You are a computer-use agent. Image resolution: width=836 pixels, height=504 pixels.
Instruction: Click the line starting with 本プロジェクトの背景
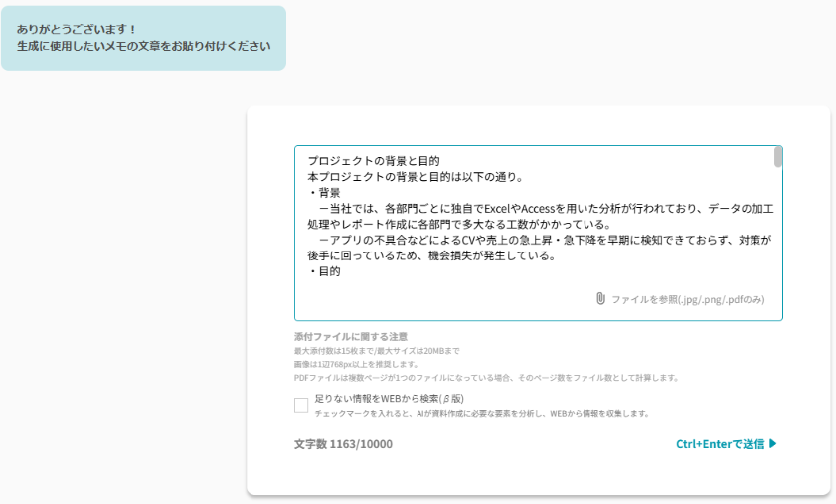coord(415,177)
